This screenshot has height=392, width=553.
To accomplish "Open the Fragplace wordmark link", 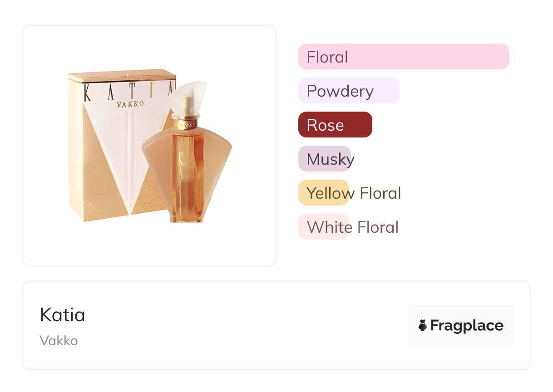I will click(467, 325).
